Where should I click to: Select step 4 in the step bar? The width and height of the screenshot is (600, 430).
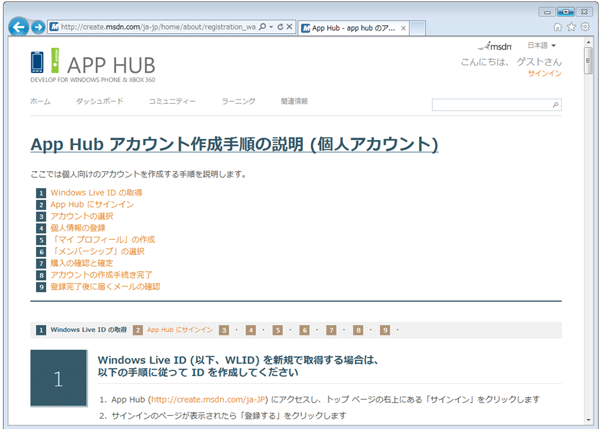coord(251,330)
